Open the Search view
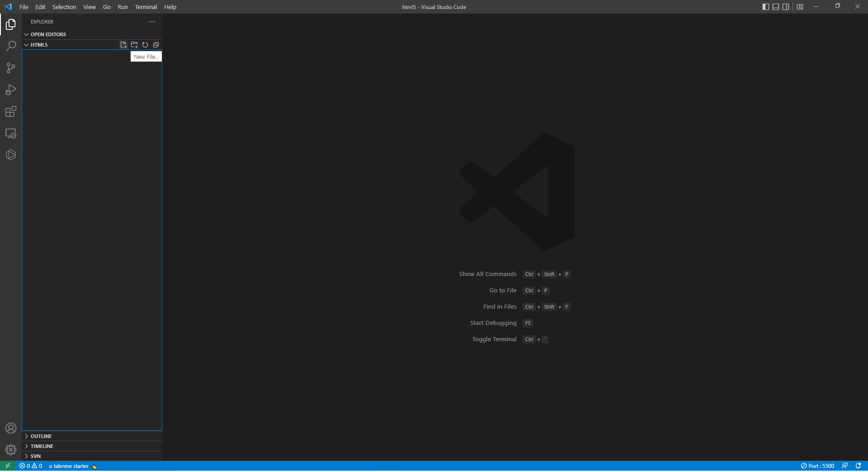The width and height of the screenshot is (868, 472). tap(11, 46)
